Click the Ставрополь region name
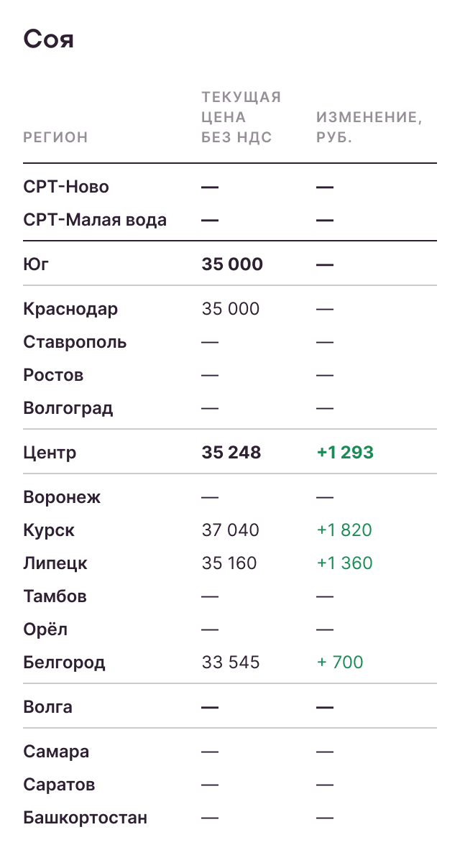 pyautogui.click(x=75, y=342)
